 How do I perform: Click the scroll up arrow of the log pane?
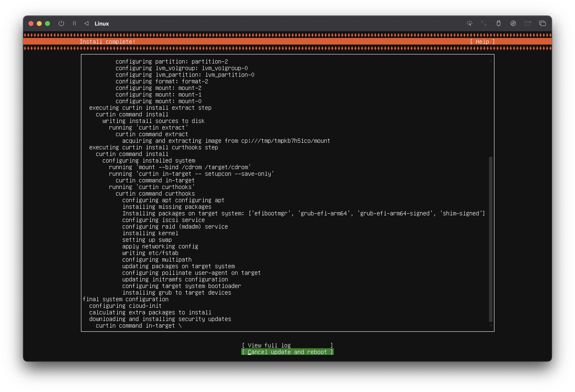[491, 61]
